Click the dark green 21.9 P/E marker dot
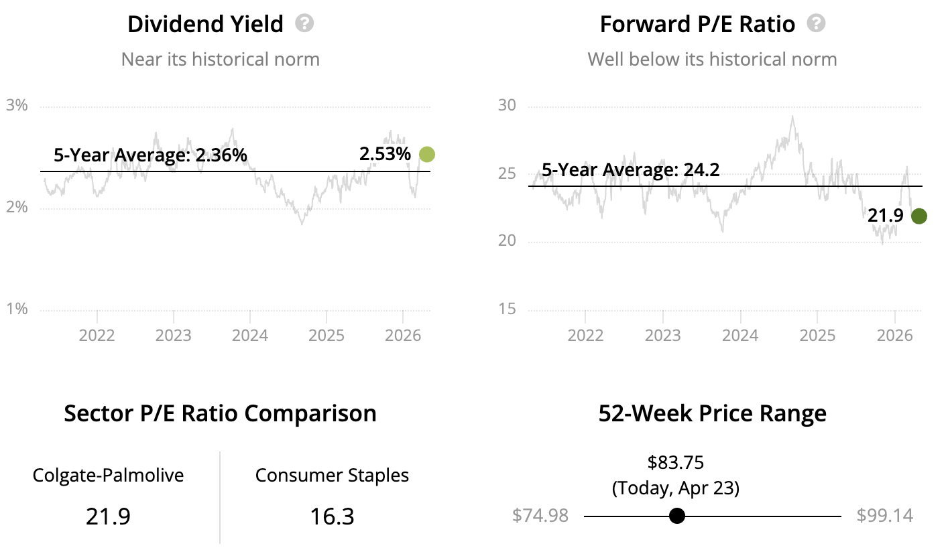Screen dimensions: 948x560 (919, 216)
